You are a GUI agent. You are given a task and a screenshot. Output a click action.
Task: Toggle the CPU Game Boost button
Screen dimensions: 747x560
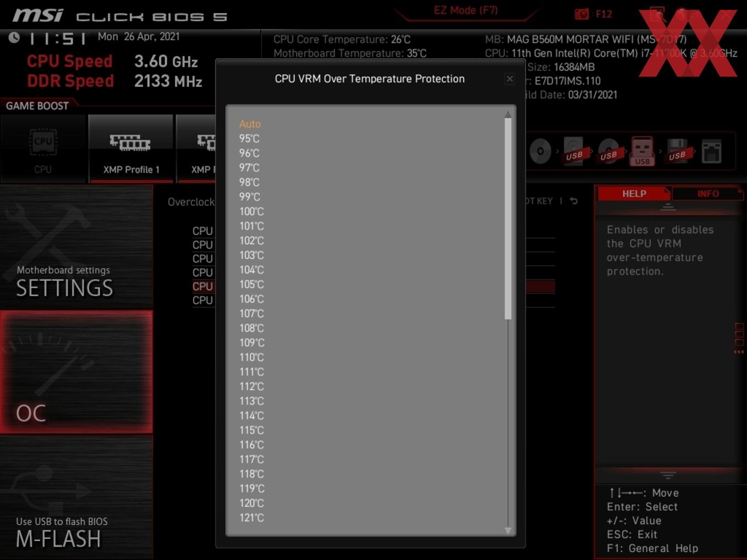pos(43,148)
